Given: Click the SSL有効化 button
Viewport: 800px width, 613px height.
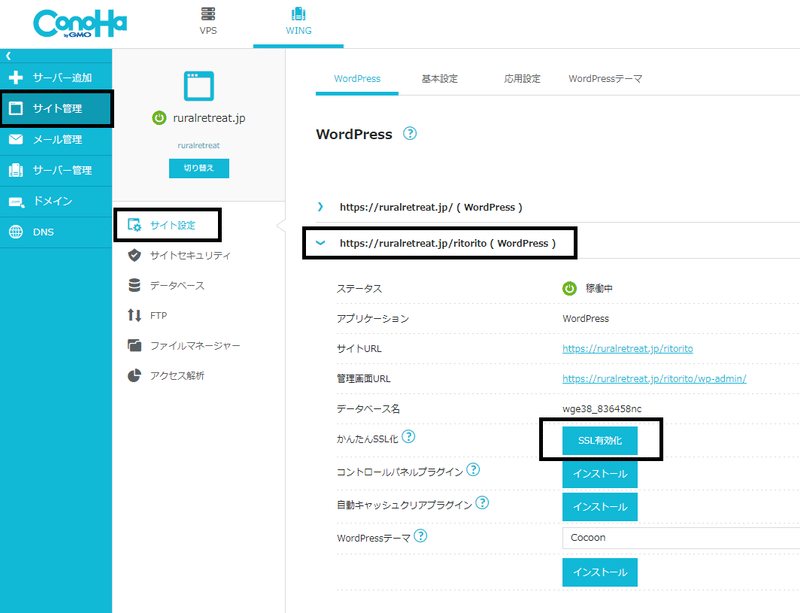Looking at the screenshot, I should [600, 440].
